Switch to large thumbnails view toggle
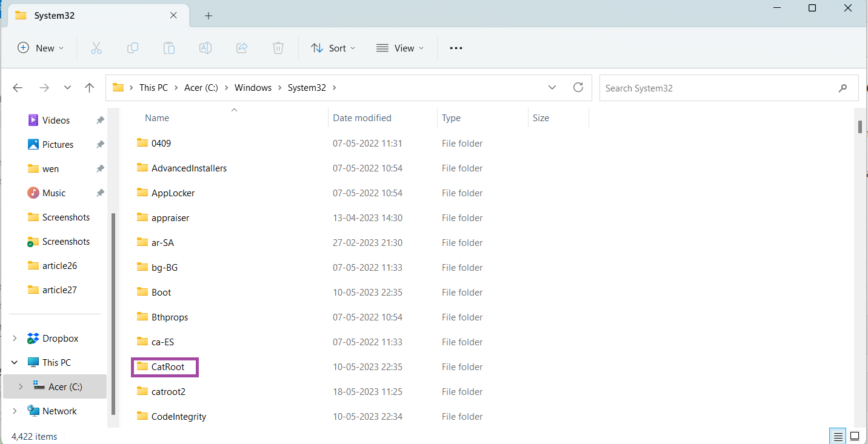 tap(855, 436)
